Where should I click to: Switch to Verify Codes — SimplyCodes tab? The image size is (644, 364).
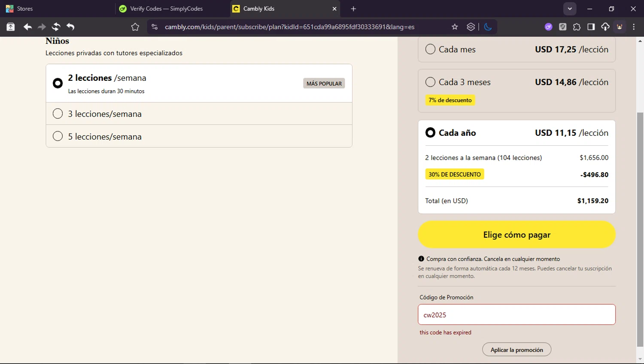click(x=172, y=9)
